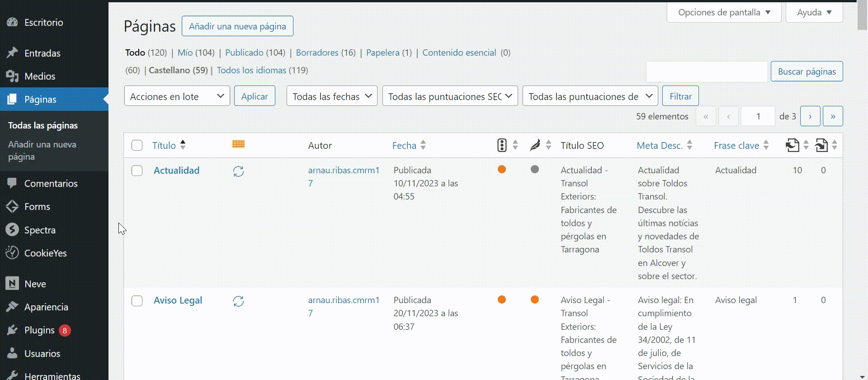The height and width of the screenshot is (380, 868).
Task: Expand the Todas las fechas filter
Action: 331,96
